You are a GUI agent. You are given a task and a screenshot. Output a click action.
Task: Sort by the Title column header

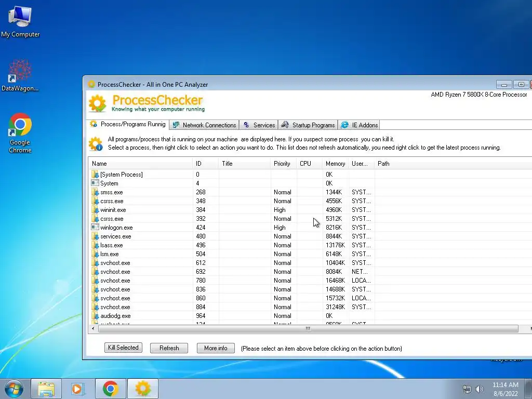click(245, 164)
